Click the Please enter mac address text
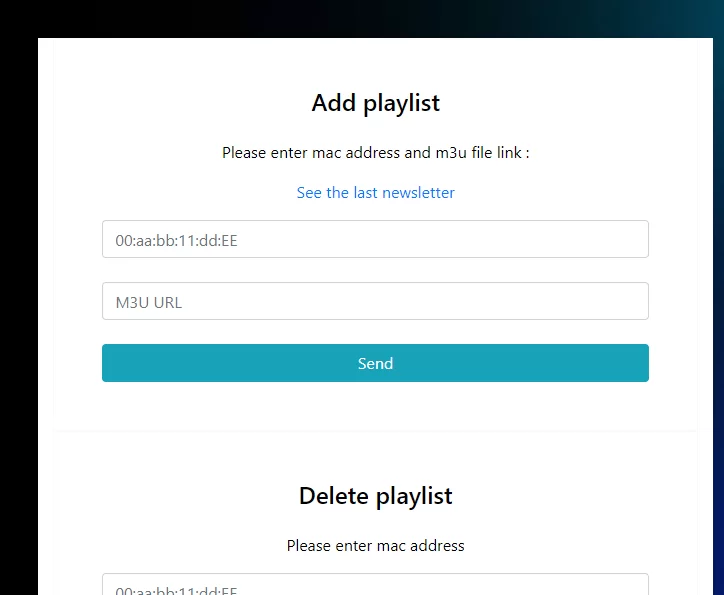 click(375, 546)
